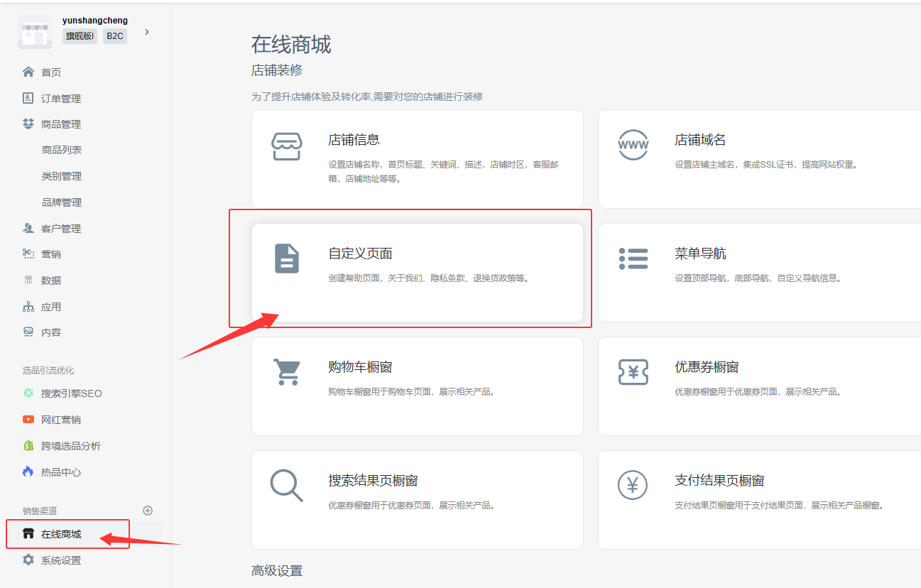Open 跨境选品分析 in the sidebar
921x588 pixels.
point(71,446)
